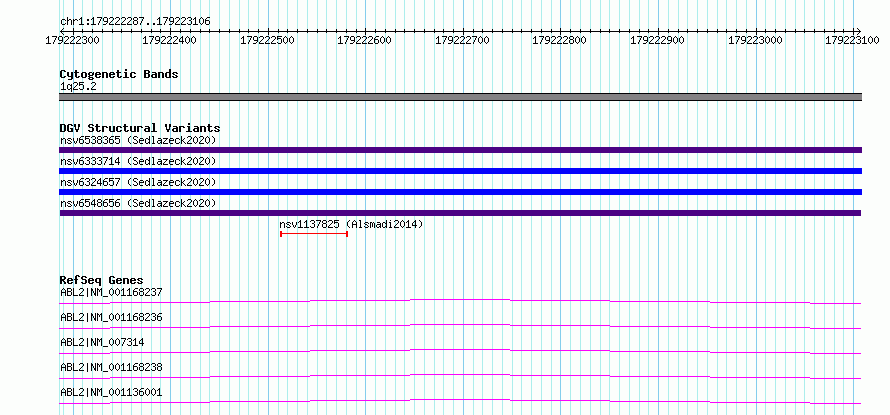Open variant label nsv6333714 (Sedlazeck2020)

click(138, 161)
